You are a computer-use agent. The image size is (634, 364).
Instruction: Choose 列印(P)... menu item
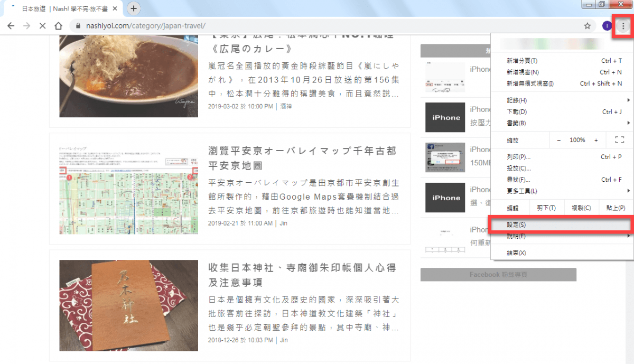click(562, 157)
